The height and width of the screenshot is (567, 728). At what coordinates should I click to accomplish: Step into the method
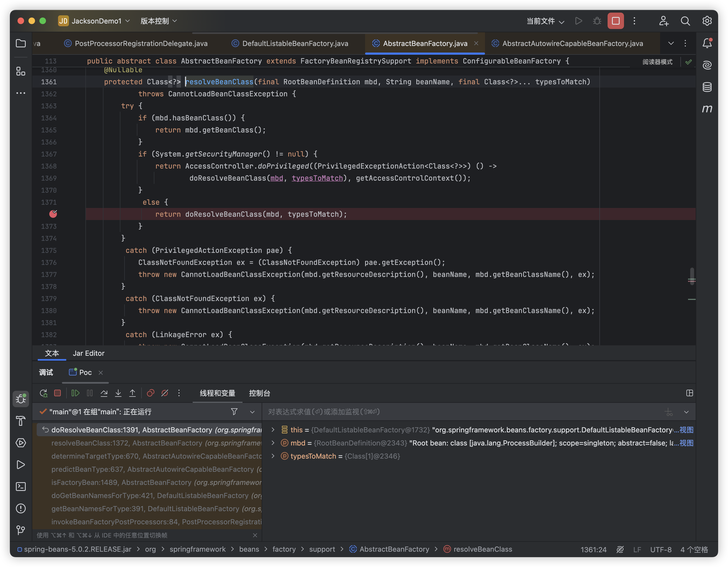pyautogui.click(x=118, y=393)
